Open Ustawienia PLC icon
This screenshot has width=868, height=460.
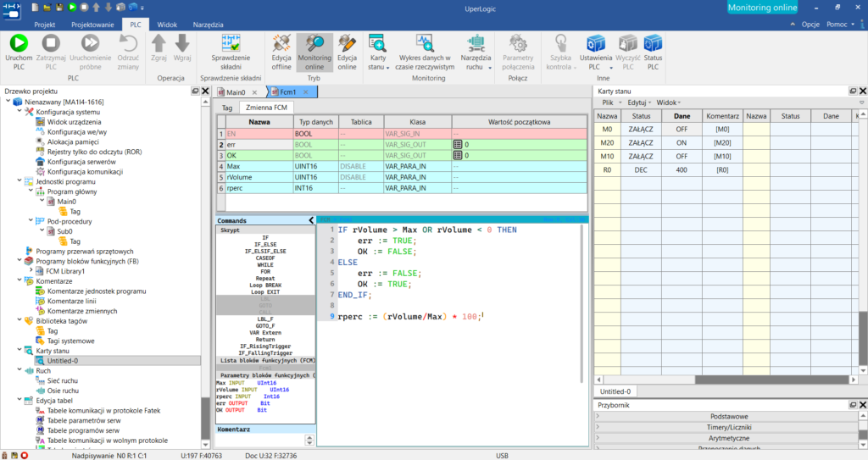coord(596,43)
